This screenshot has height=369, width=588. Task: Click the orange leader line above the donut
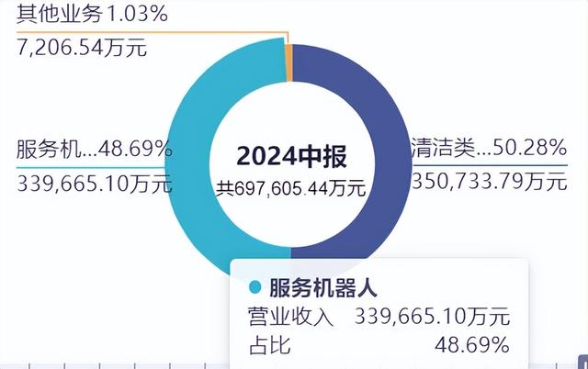coord(153,33)
